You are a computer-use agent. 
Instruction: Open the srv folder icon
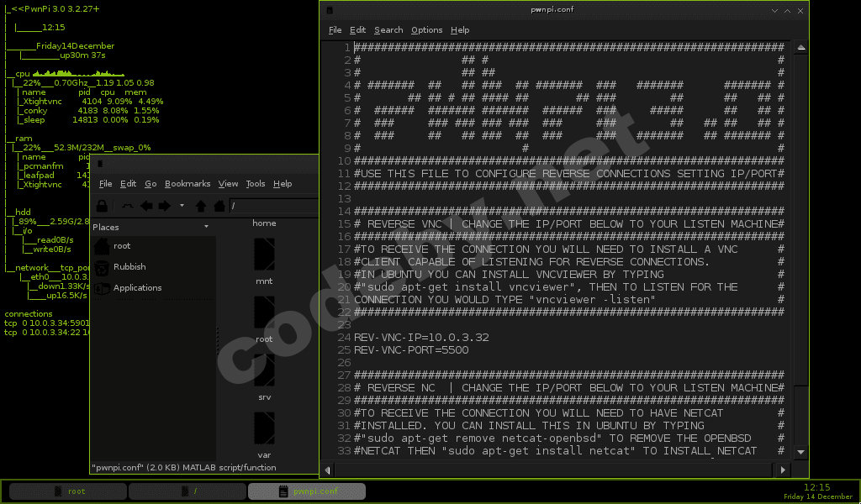tap(264, 370)
